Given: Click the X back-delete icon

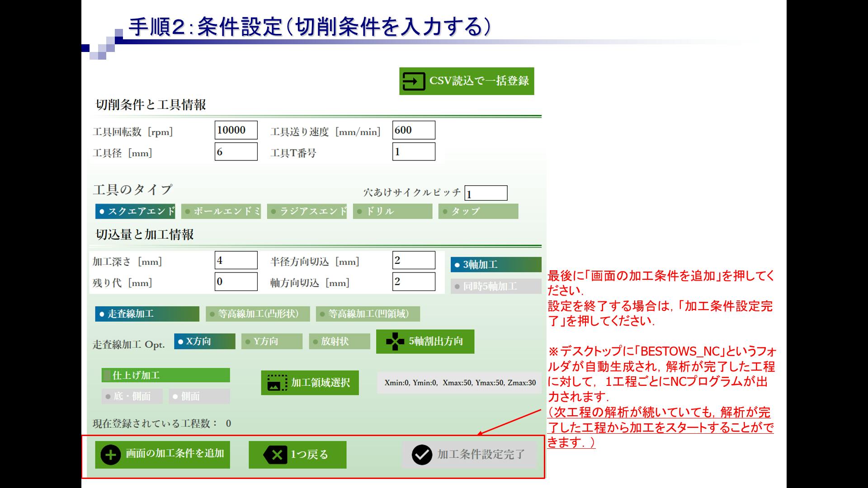Looking at the screenshot, I should [276, 455].
